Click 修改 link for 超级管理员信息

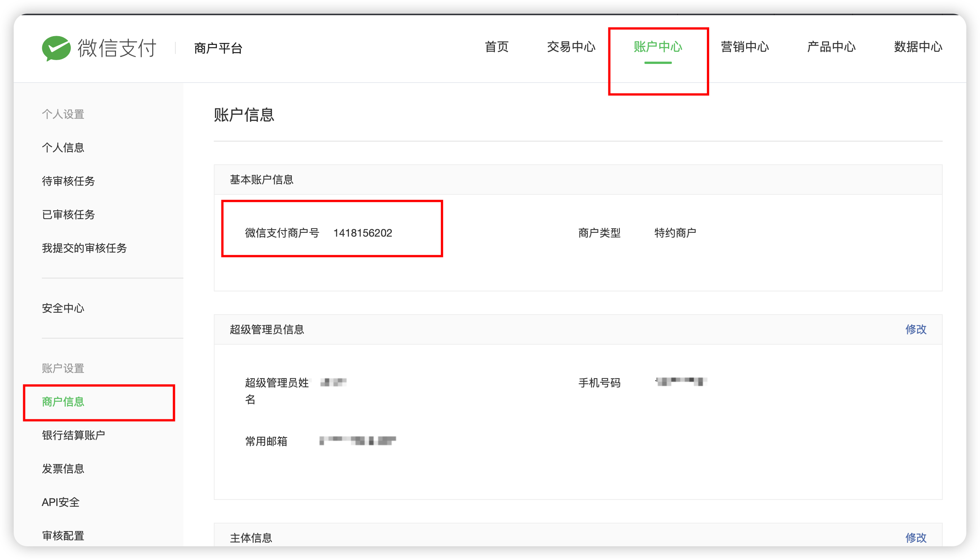pyautogui.click(x=916, y=329)
